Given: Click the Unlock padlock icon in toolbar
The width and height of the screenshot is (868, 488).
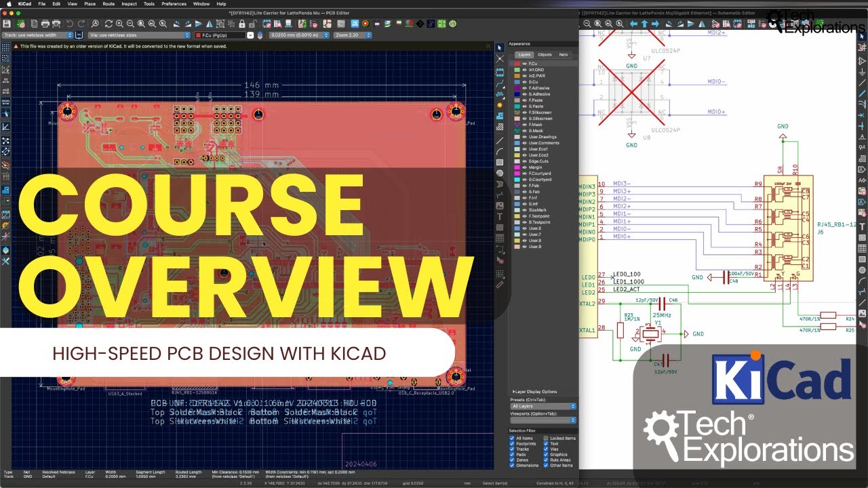Looking at the screenshot, I should coord(252,23).
